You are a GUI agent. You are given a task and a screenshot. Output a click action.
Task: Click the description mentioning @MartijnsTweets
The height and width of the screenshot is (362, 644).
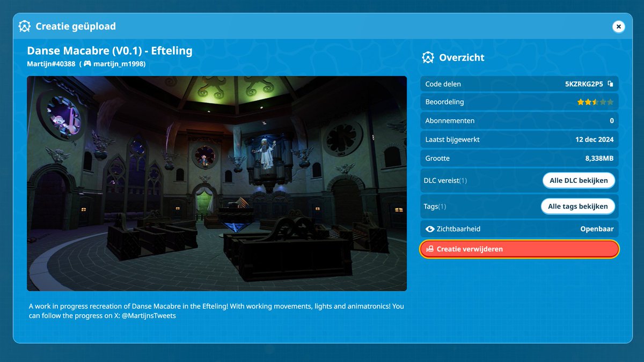pos(216,311)
